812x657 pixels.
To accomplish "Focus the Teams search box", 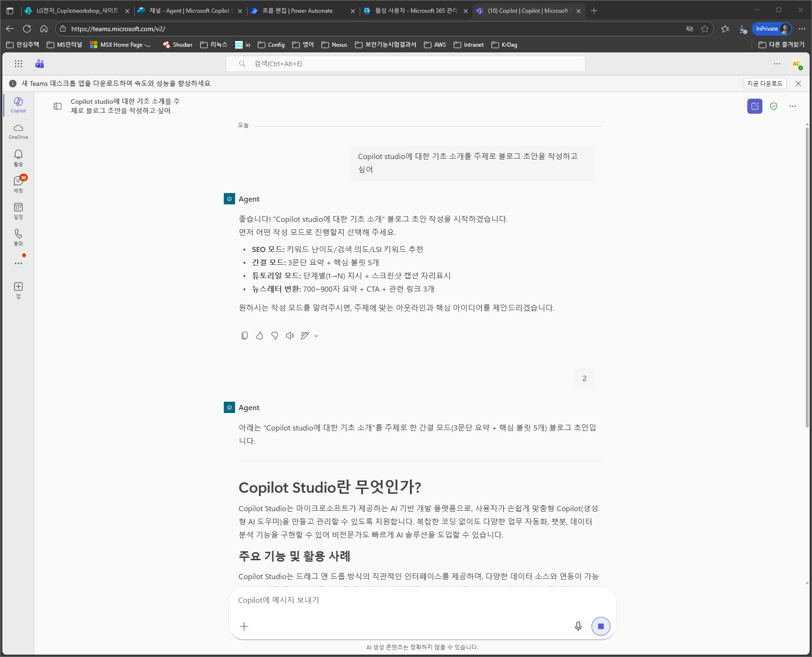I will 406,64.
